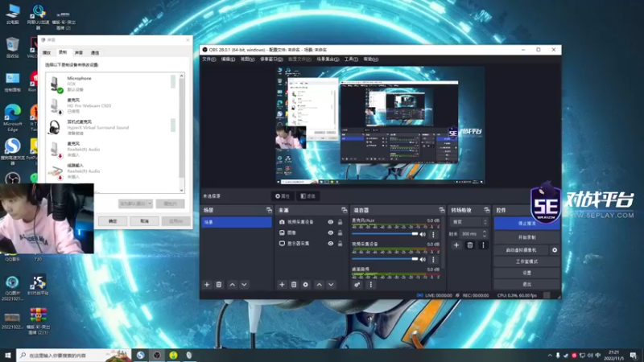Open the 场景集合 menu in OBS
This screenshot has width=644, height=362.
point(328,60)
